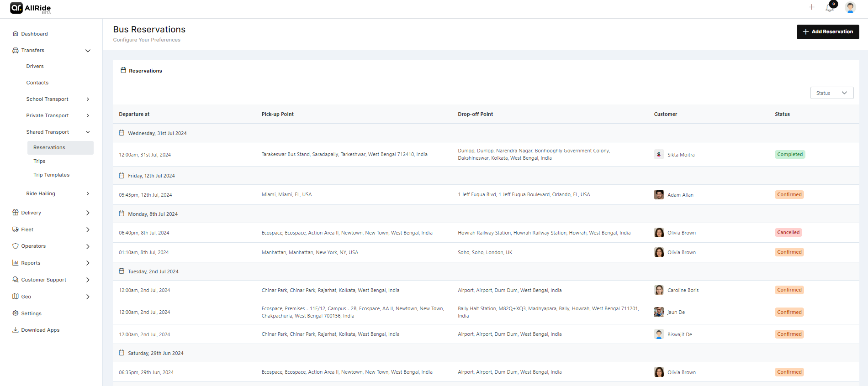Go to the Drivers page
The image size is (868, 386).
35,66
